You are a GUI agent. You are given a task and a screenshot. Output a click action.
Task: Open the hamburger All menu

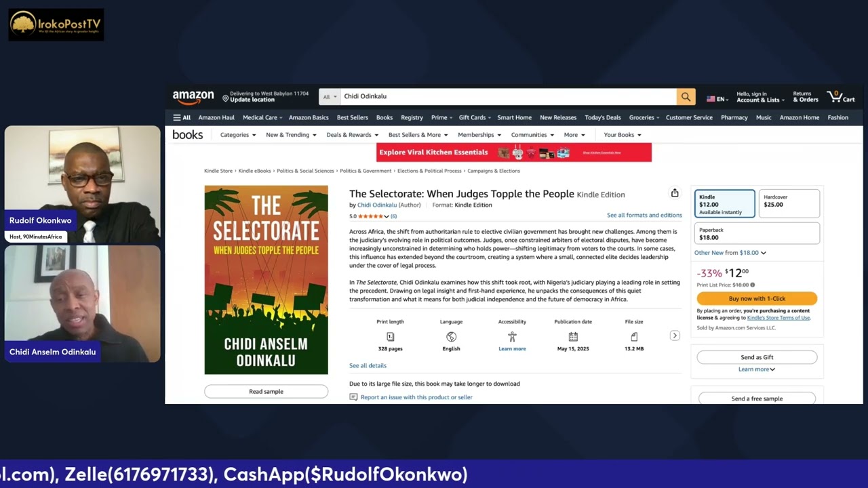click(x=182, y=117)
